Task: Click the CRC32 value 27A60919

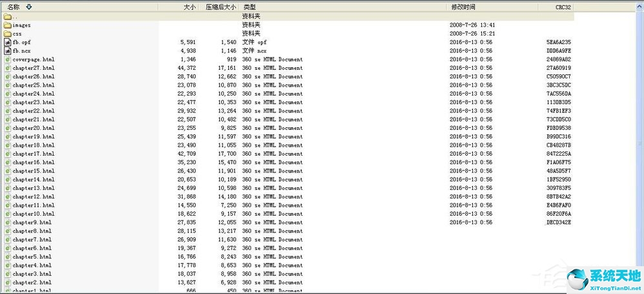Action: [x=559, y=68]
